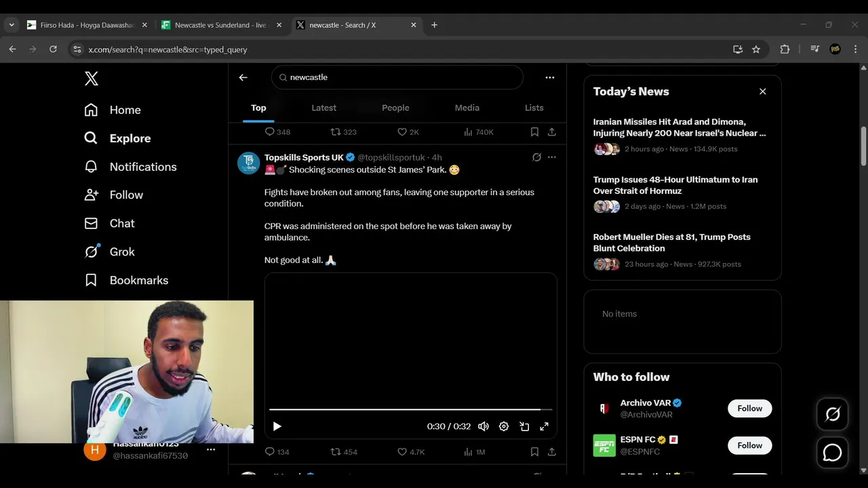Image resolution: width=868 pixels, height=488 pixels.
Task: Close newcastle Search X tab
Action: click(414, 25)
